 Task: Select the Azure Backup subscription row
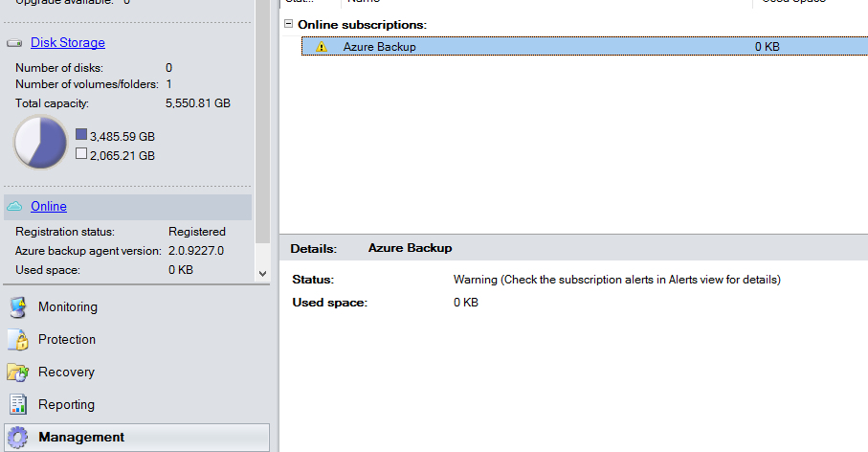(585, 47)
